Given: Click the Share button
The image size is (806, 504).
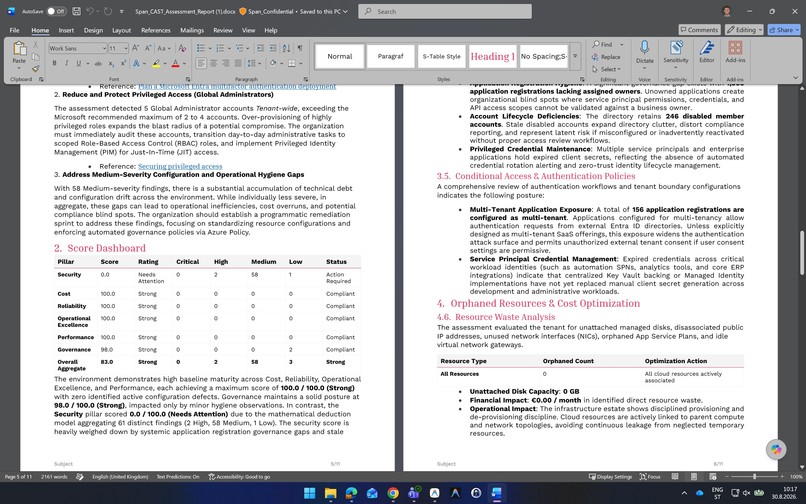Looking at the screenshot, I should (x=783, y=30).
